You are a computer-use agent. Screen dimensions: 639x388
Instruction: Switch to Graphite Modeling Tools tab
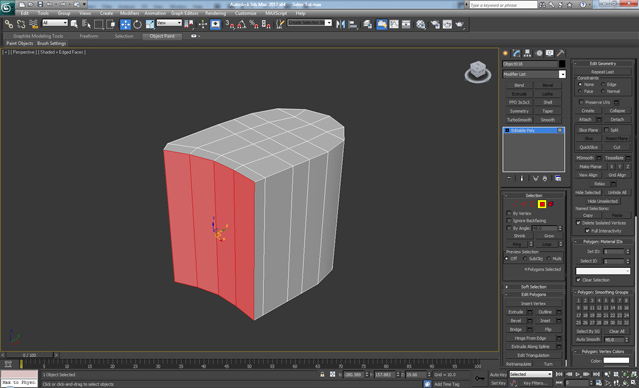tap(38, 36)
